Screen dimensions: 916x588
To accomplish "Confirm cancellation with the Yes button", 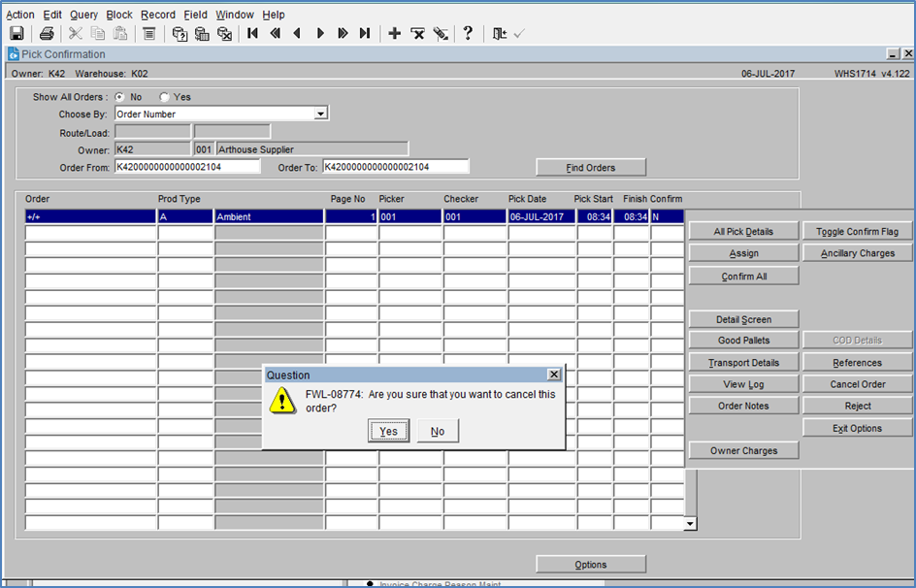I will 388,431.
